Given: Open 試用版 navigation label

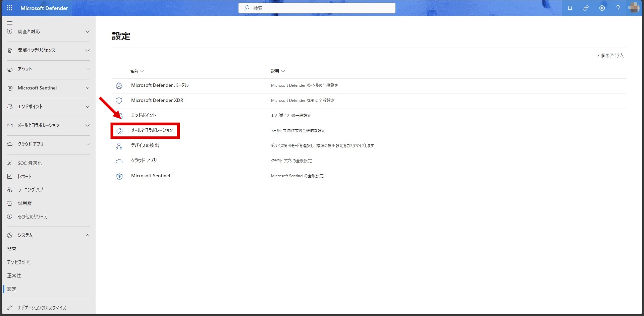Looking at the screenshot, I should click(x=25, y=203).
